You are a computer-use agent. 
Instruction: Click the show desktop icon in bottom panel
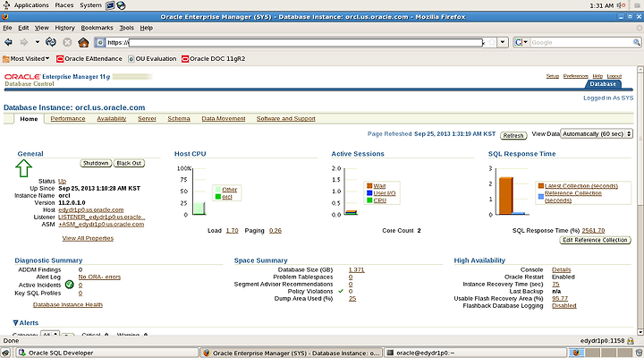click(6, 353)
